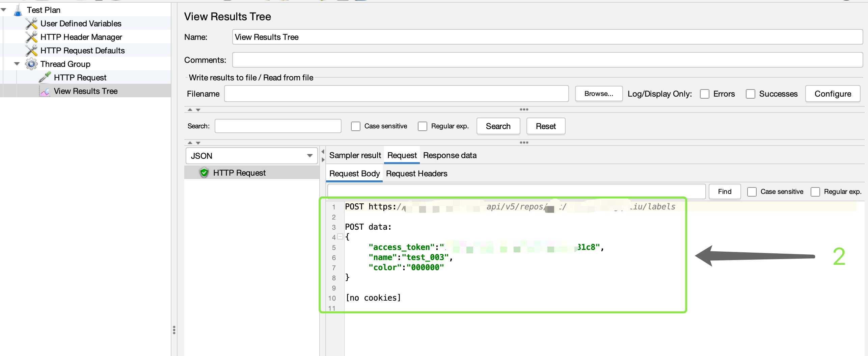The height and width of the screenshot is (356, 868).
Task: Click the Test Plan flask icon
Action: pyautogui.click(x=18, y=10)
